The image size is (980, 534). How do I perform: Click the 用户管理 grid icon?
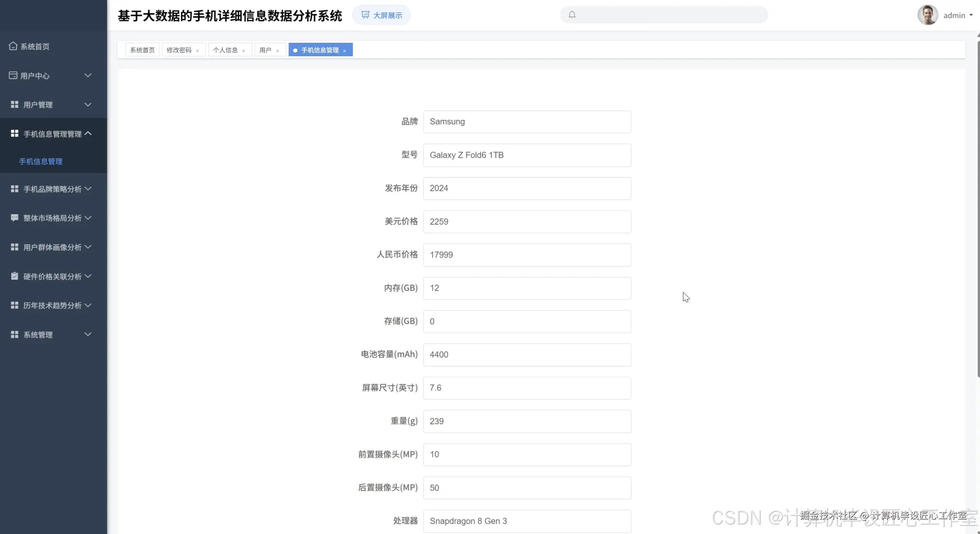coord(15,105)
